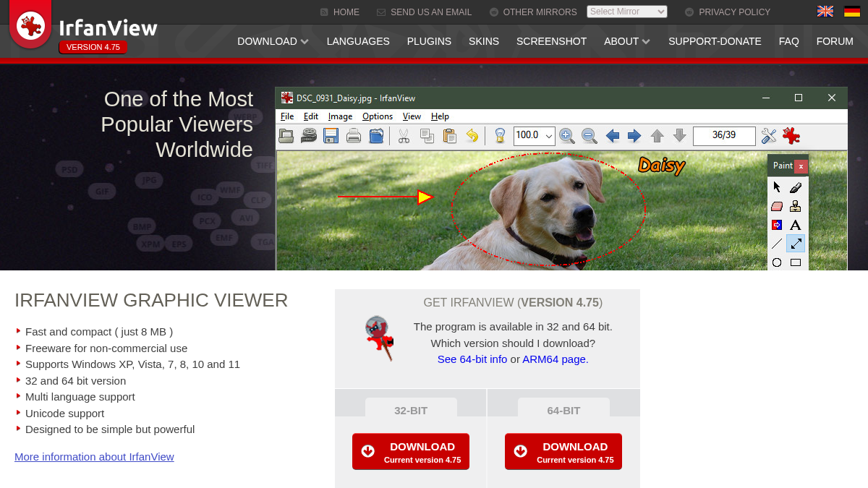
Task: Click the Undo yellow arrow icon
Action: point(472,135)
